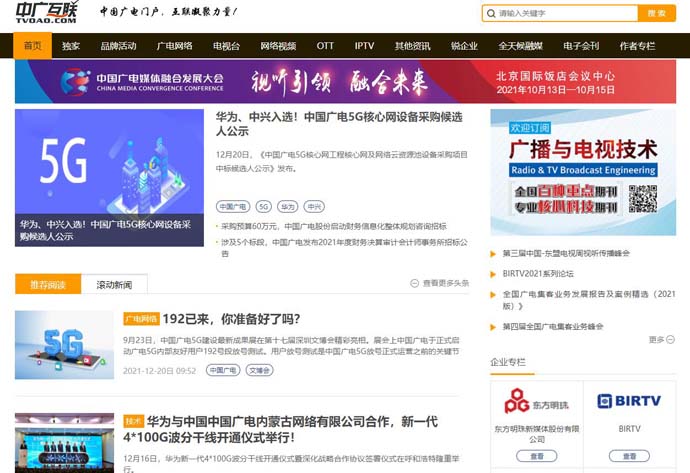Open the OTT menu item
This screenshot has width=690, height=473.
(x=325, y=46)
